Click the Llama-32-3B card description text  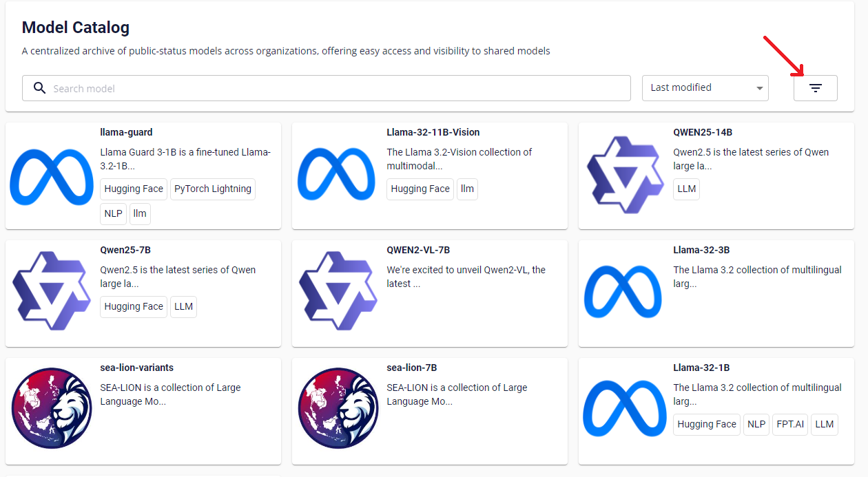click(x=758, y=277)
